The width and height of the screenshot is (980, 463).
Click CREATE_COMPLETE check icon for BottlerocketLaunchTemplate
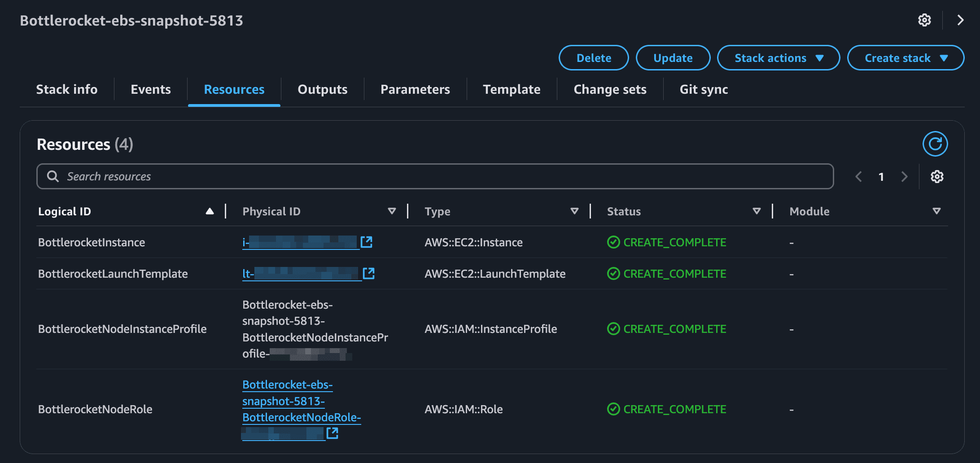click(x=613, y=274)
